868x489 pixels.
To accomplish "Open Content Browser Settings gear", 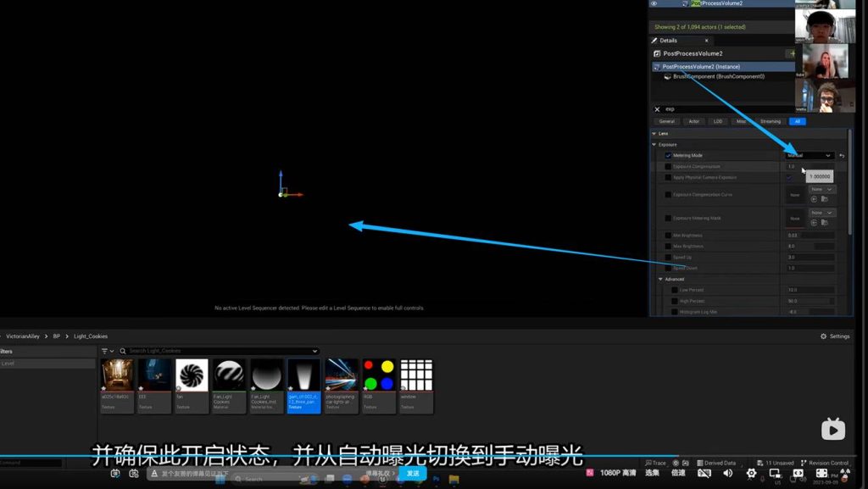I will click(834, 336).
